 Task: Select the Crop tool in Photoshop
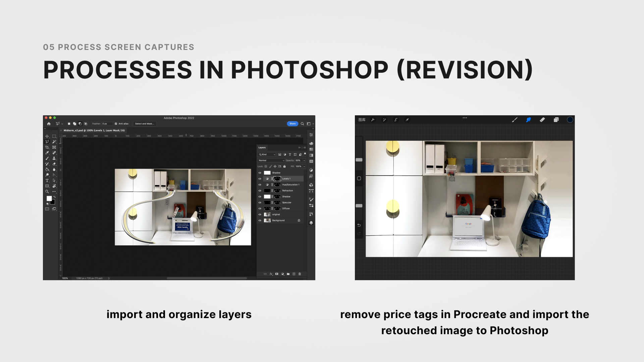click(47, 147)
